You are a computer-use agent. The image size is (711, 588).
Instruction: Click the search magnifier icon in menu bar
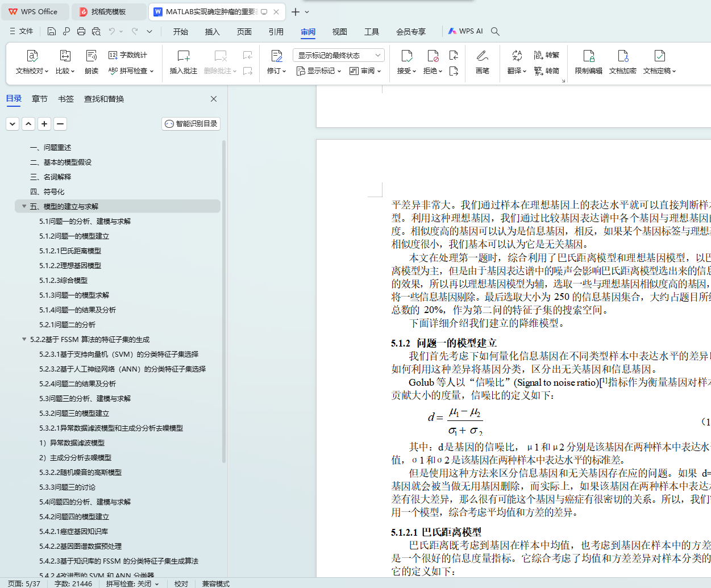pyautogui.click(x=495, y=31)
